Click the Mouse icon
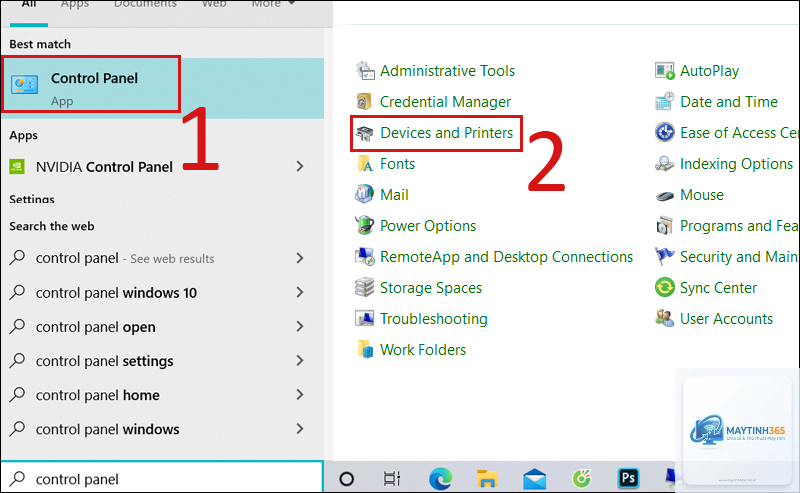This screenshot has width=800, height=493. 664,195
